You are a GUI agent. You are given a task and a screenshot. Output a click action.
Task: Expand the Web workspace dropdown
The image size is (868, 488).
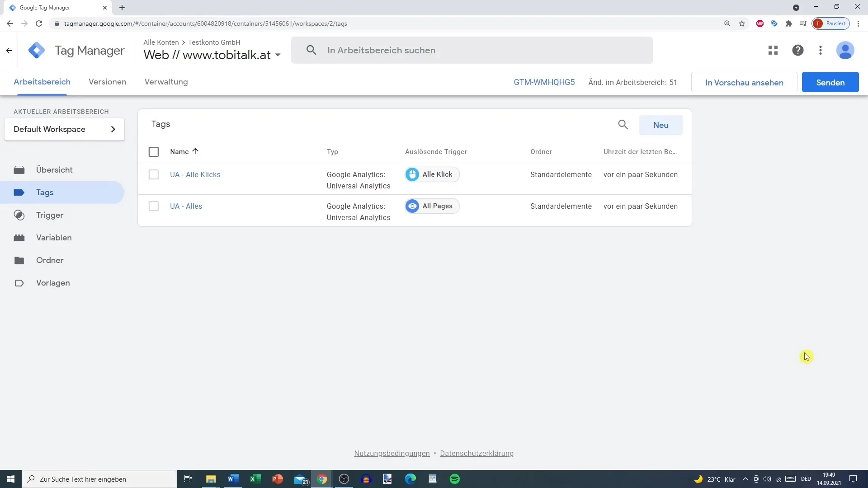[x=277, y=55]
